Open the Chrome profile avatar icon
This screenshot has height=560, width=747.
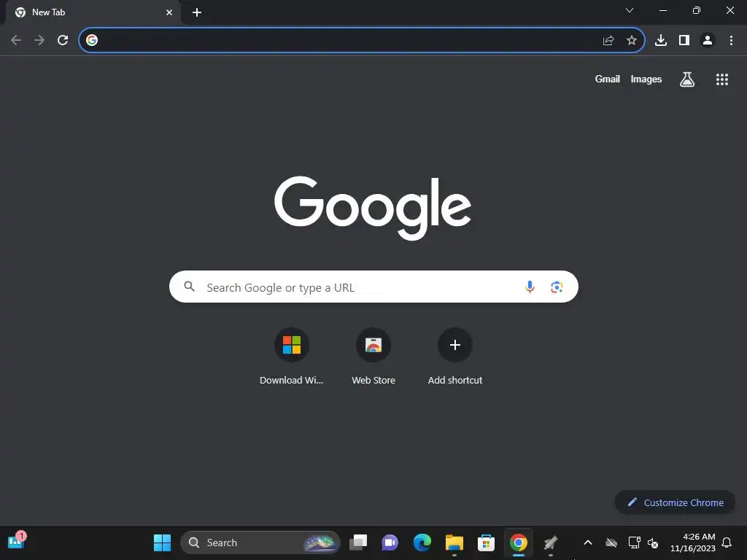click(708, 40)
